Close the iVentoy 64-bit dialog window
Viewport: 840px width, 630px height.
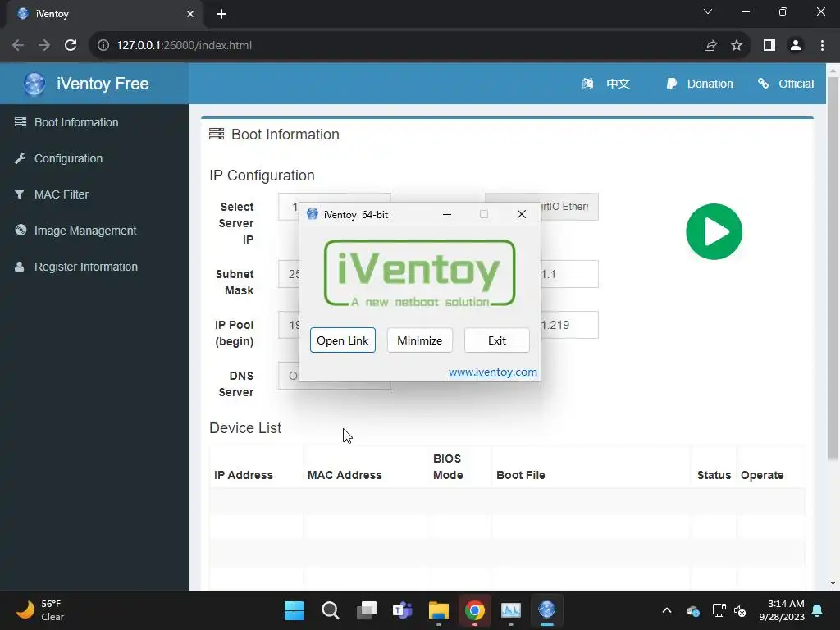point(521,214)
